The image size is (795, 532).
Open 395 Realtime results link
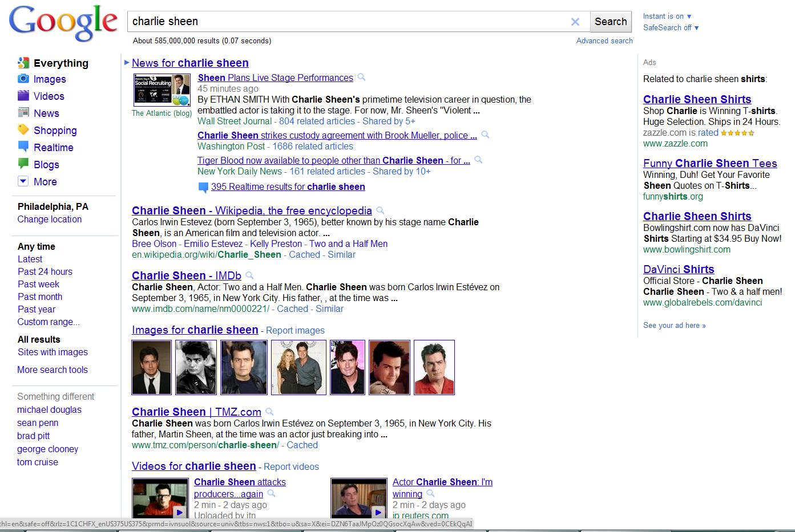pyautogui.click(x=288, y=186)
